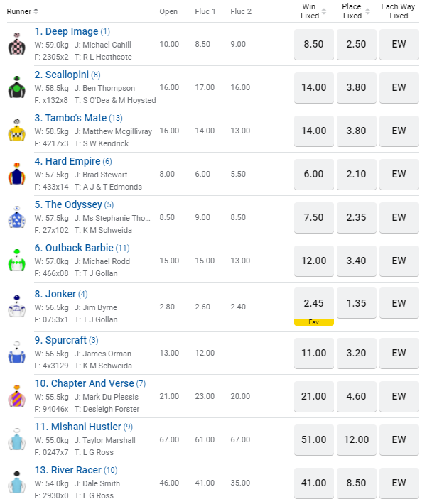This screenshot has height=504, width=427.
Task: Click Chapter And Verse striped silks icon
Action: [17, 397]
